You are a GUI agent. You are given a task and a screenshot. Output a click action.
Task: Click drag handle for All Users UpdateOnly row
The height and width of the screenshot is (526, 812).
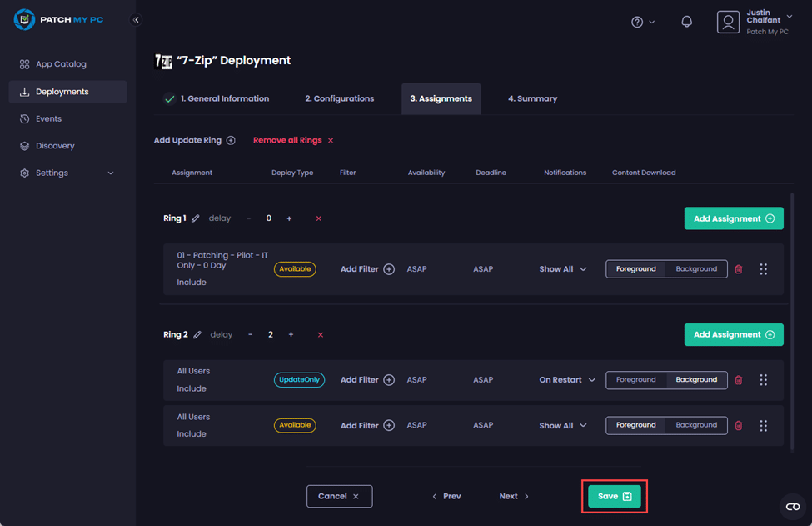[x=763, y=380]
